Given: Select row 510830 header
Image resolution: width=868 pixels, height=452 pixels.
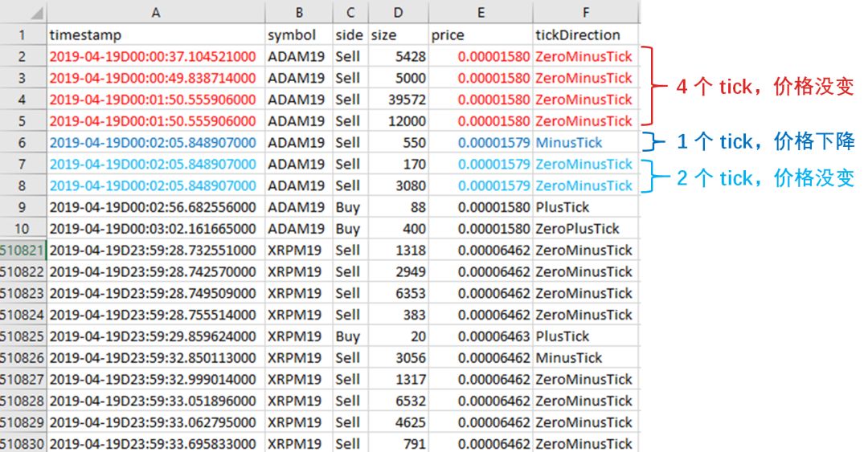Looking at the screenshot, I should point(23,444).
